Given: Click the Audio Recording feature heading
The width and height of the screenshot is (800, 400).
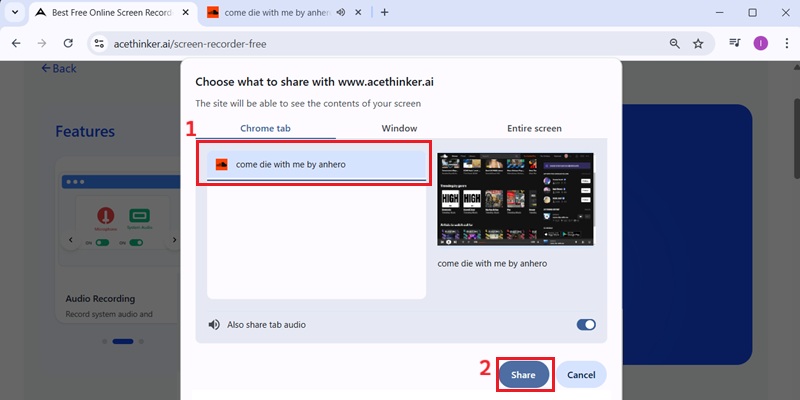Looking at the screenshot, I should pyautogui.click(x=100, y=298).
